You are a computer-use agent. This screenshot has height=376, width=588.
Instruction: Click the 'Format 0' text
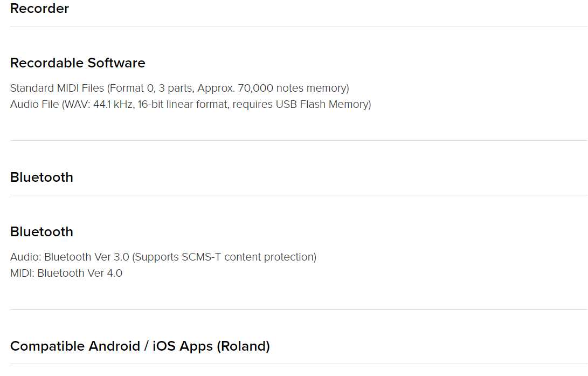[x=132, y=88]
